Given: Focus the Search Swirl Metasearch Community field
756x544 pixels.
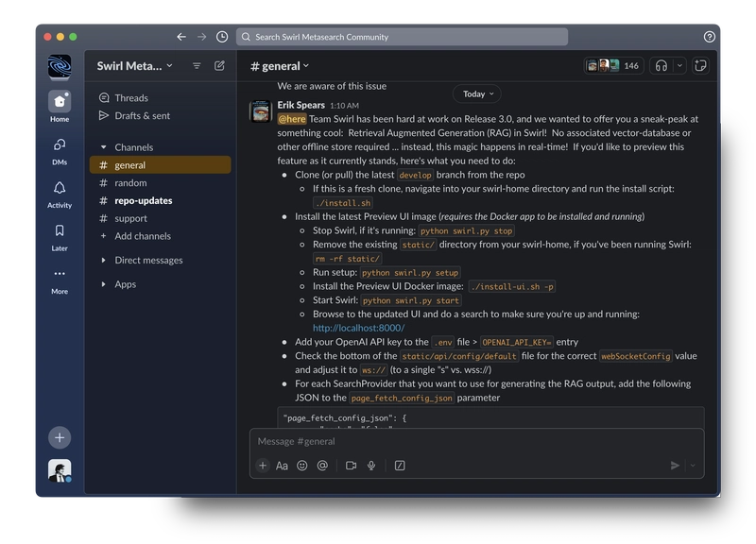Looking at the screenshot, I should click(x=402, y=37).
